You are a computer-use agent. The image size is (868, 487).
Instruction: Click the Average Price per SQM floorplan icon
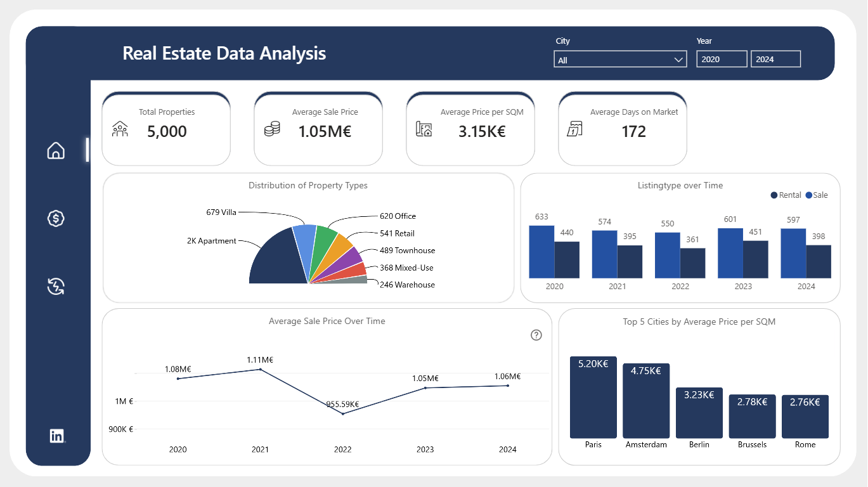pos(424,129)
